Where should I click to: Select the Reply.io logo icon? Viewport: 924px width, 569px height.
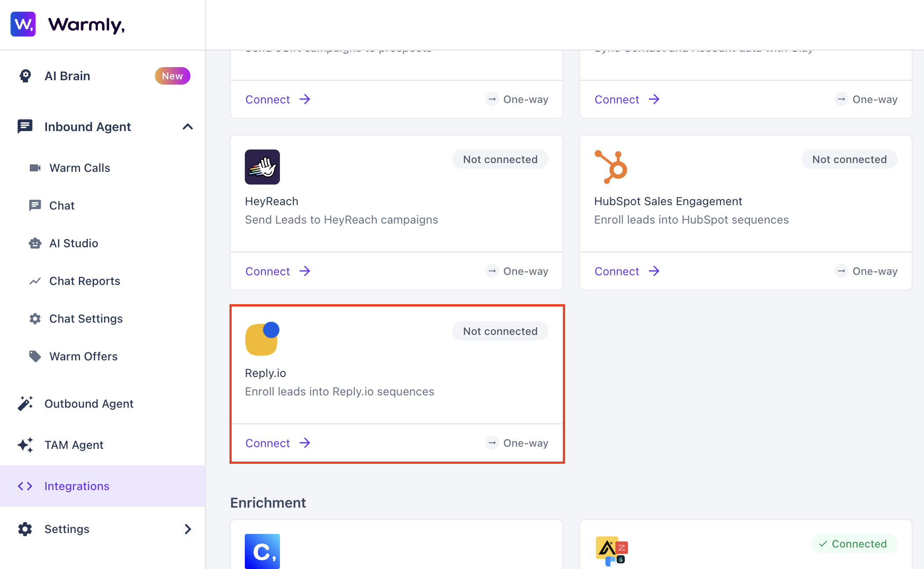tap(262, 339)
